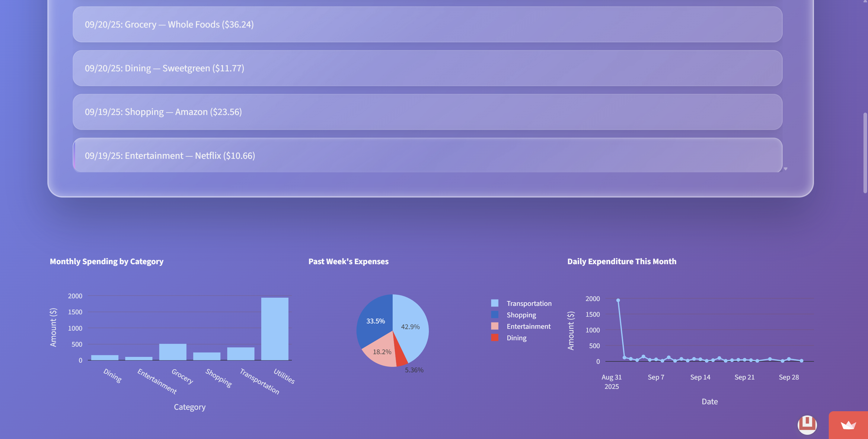868x439 pixels.
Task: Toggle Transportation label in pie legend
Action: [529, 303]
